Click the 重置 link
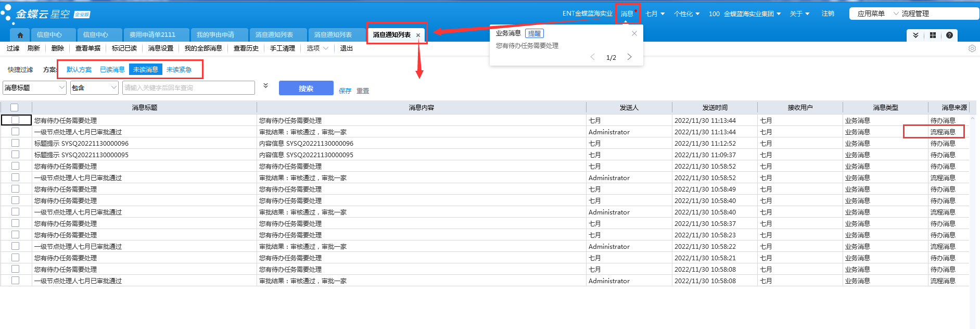 click(363, 91)
